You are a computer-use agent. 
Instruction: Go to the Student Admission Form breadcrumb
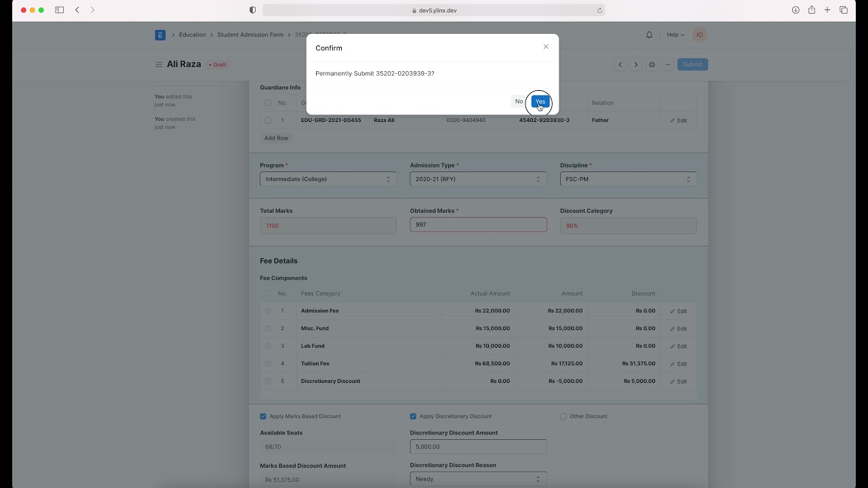[x=250, y=35]
